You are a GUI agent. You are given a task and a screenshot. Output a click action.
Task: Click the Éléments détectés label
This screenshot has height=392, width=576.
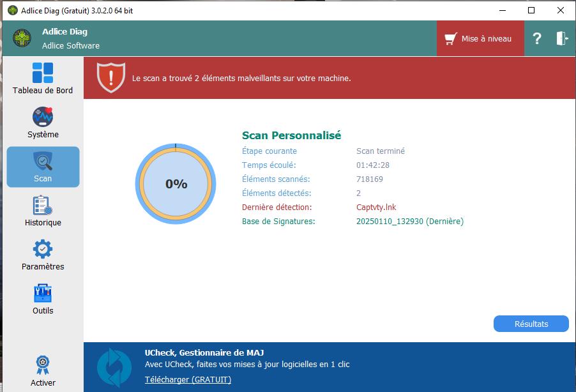[277, 193]
